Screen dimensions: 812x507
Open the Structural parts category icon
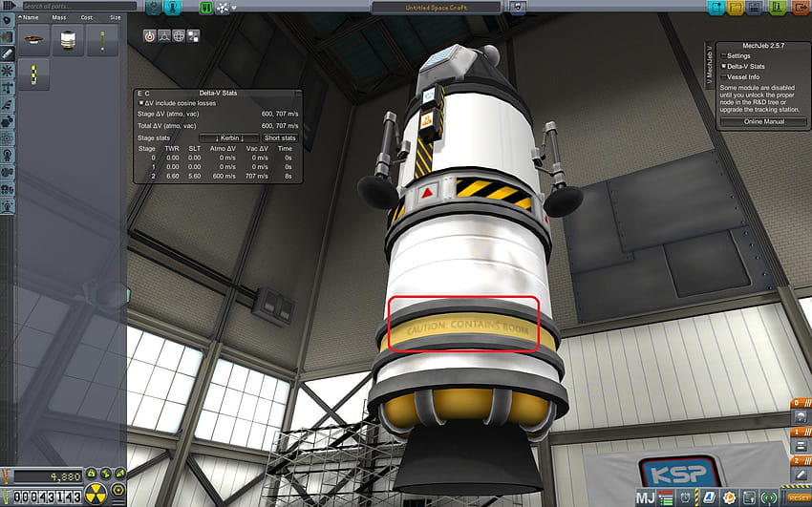(x=8, y=88)
